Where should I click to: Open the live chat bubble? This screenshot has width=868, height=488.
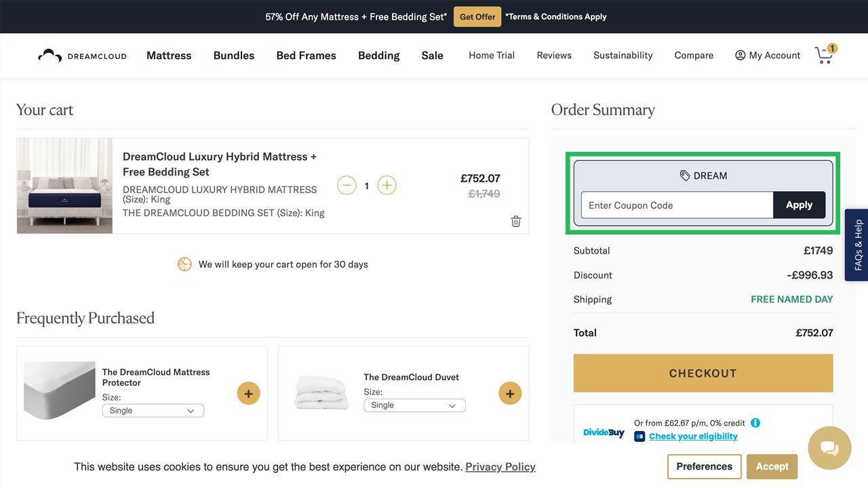[x=829, y=448]
